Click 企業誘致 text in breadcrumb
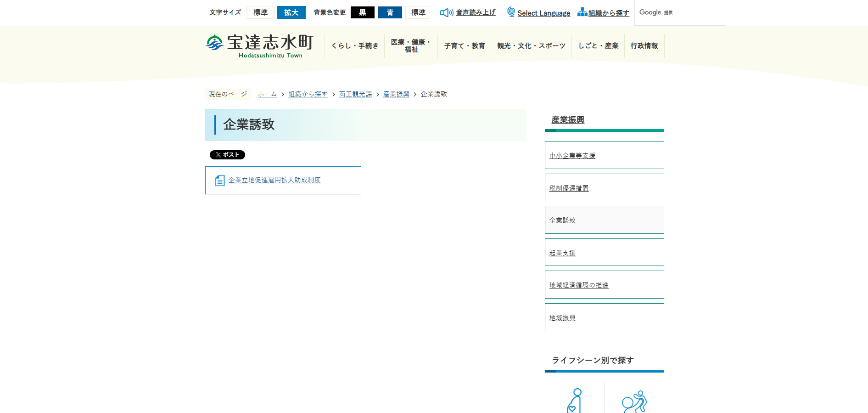The height and width of the screenshot is (413, 868). [x=434, y=94]
